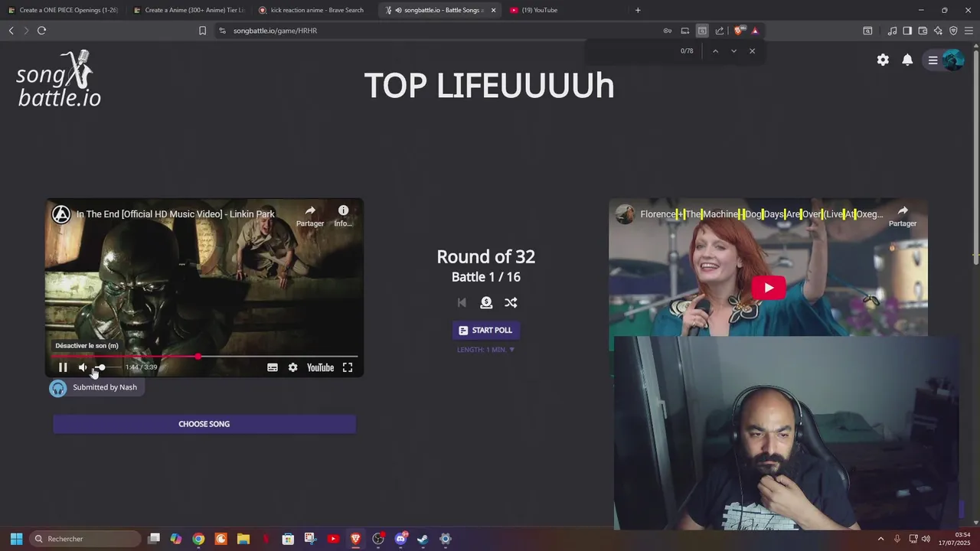The image size is (980, 551).
Task: Enter fullscreen on the left video
Action: 348,367
